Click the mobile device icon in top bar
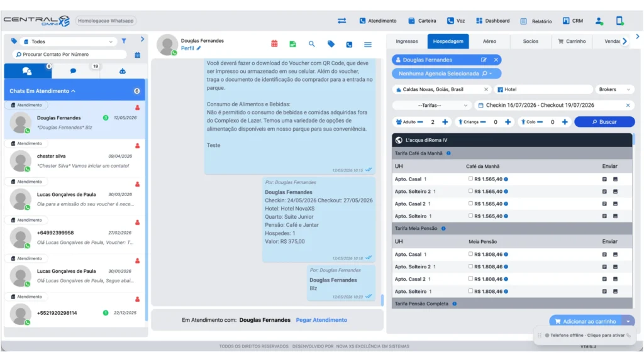The width and height of the screenshot is (644, 362). (x=619, y=21)
